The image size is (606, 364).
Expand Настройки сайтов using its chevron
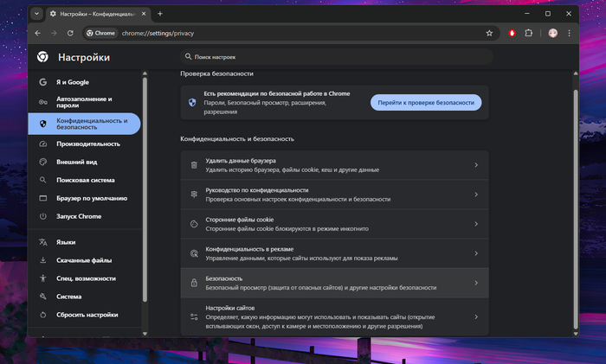point(476,317)
